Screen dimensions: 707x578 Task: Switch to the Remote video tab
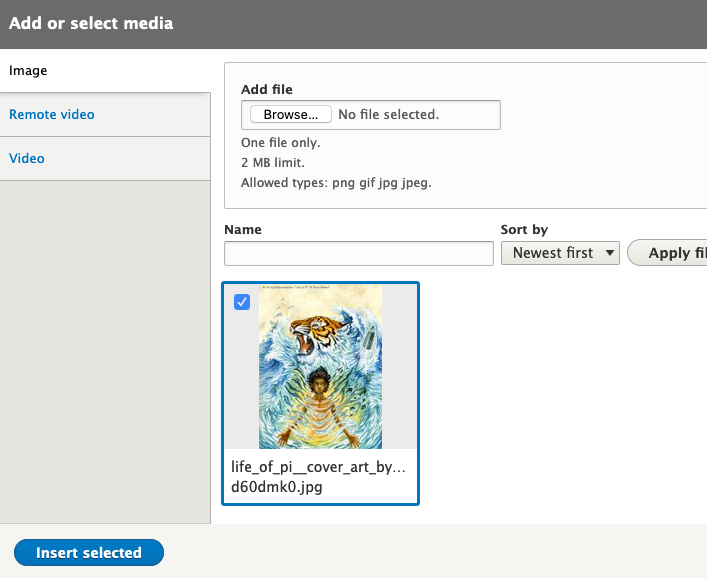click(105, 115)
